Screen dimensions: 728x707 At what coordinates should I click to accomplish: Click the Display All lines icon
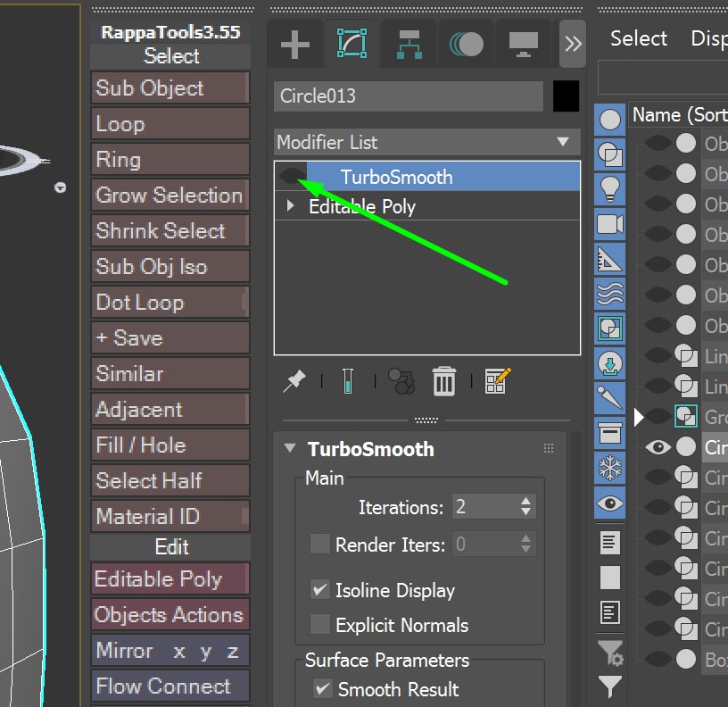(610, 543)
